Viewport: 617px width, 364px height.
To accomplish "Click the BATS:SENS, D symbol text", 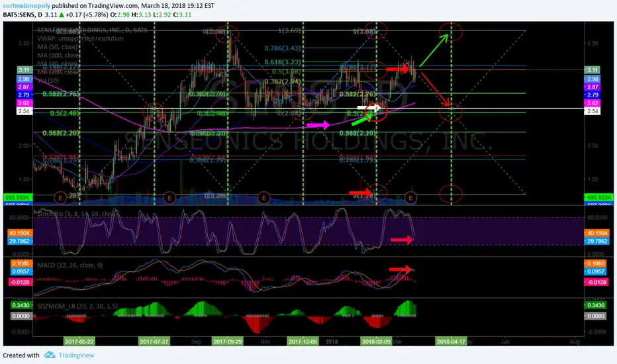I will click(x=23, y=15).
